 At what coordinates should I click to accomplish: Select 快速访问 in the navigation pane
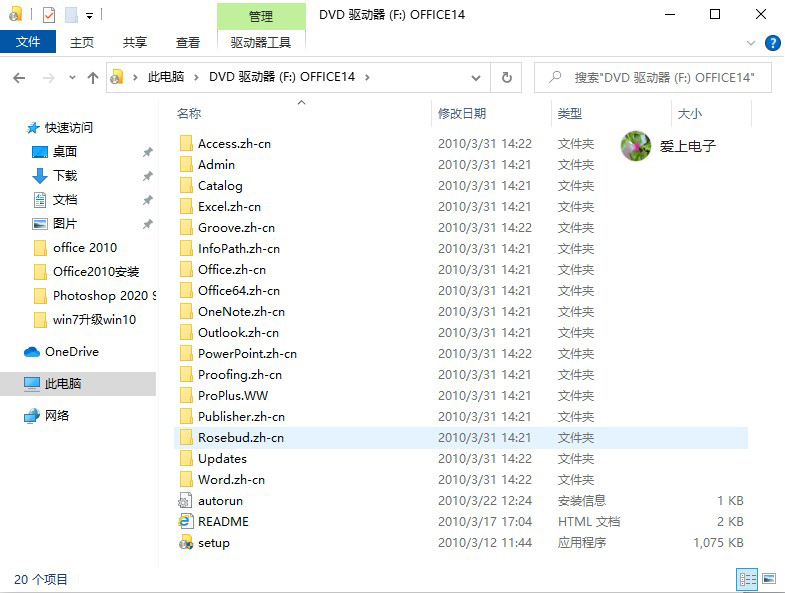tap(69, 128)
